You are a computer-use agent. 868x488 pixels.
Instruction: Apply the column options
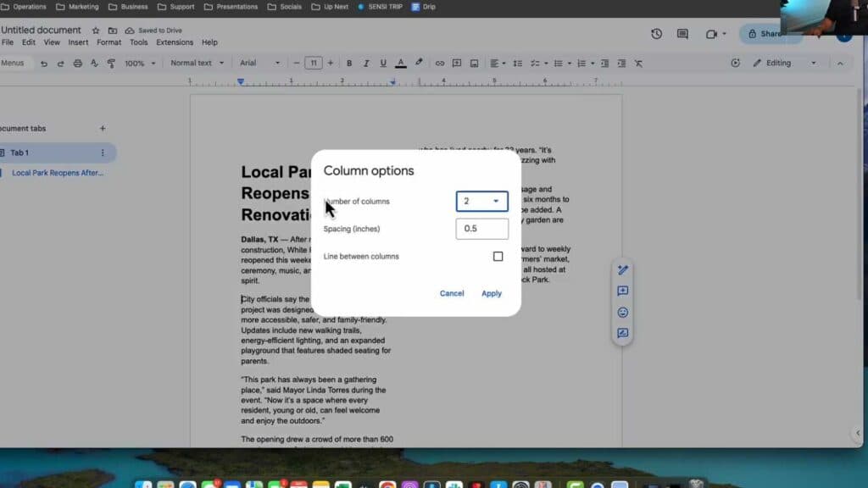coord(491,293)
